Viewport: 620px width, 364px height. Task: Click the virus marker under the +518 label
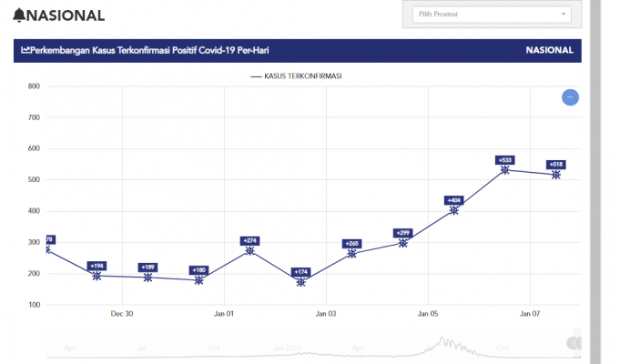555,175
